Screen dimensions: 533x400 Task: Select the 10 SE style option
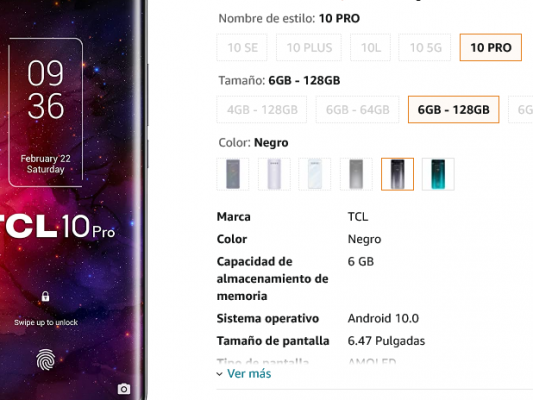click(242, 47)
